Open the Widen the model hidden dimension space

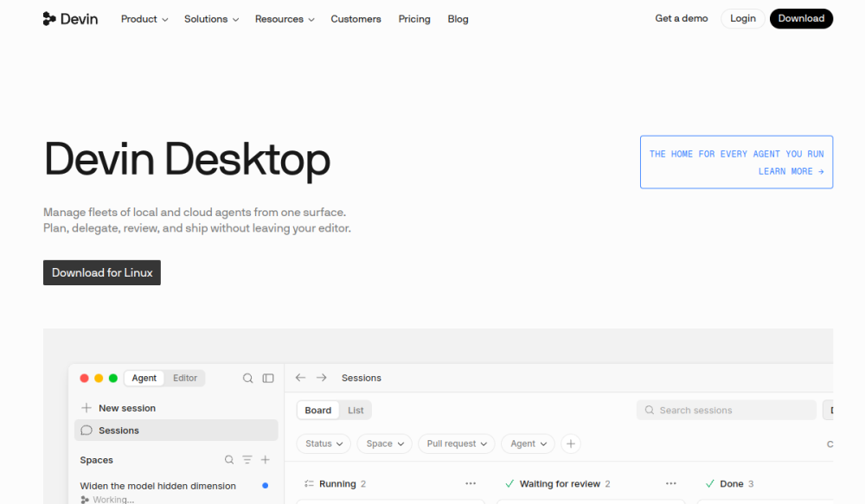pyautogui.click(x=157, y=486)
